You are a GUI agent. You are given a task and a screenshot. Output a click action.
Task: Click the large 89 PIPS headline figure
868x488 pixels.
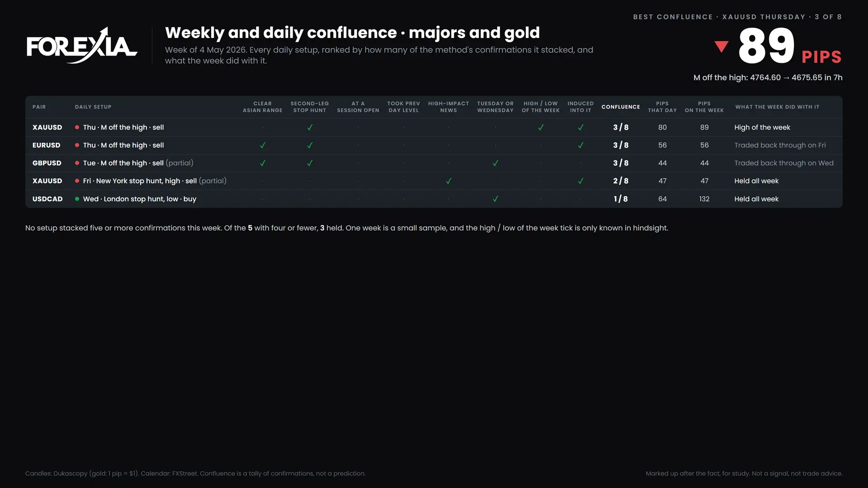pyautogui.click(x=790, y=47)
